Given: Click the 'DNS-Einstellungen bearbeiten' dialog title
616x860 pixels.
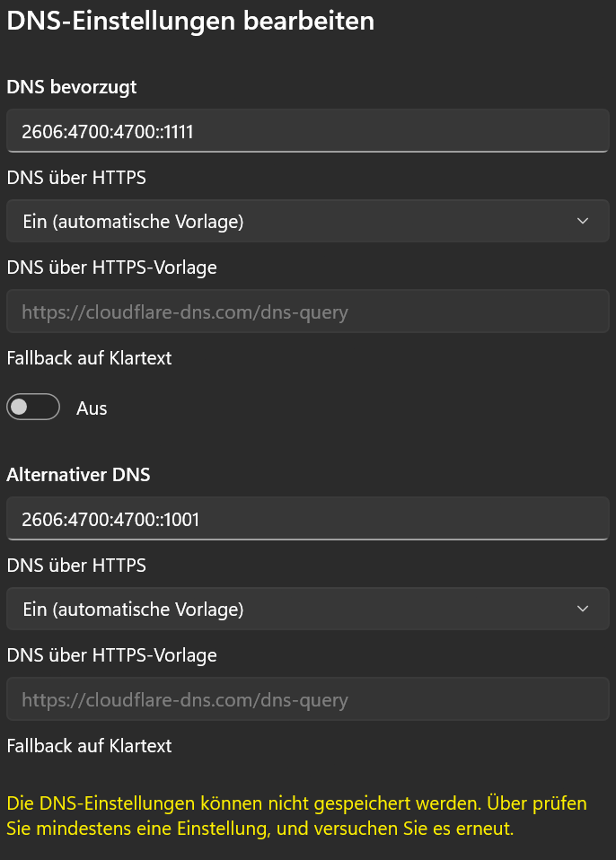Looking at the screenshot, I should point(190,22).
